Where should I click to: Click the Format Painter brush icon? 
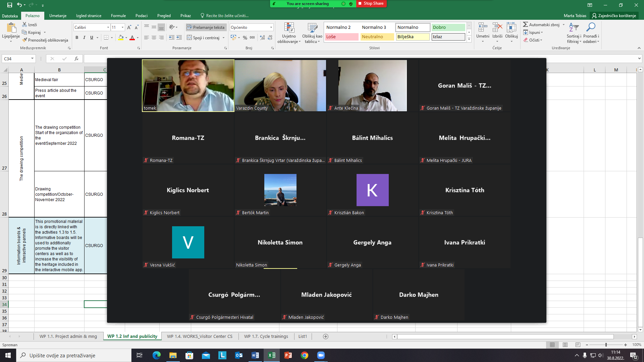coord(25,40)
